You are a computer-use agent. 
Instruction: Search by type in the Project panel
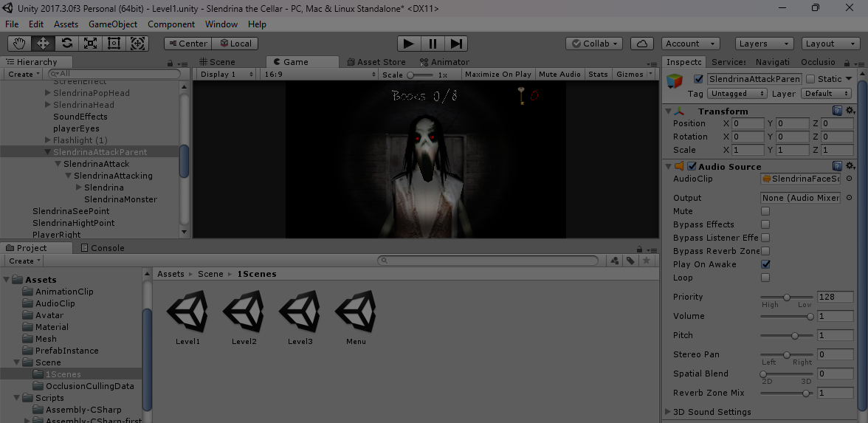coord(614,261)
